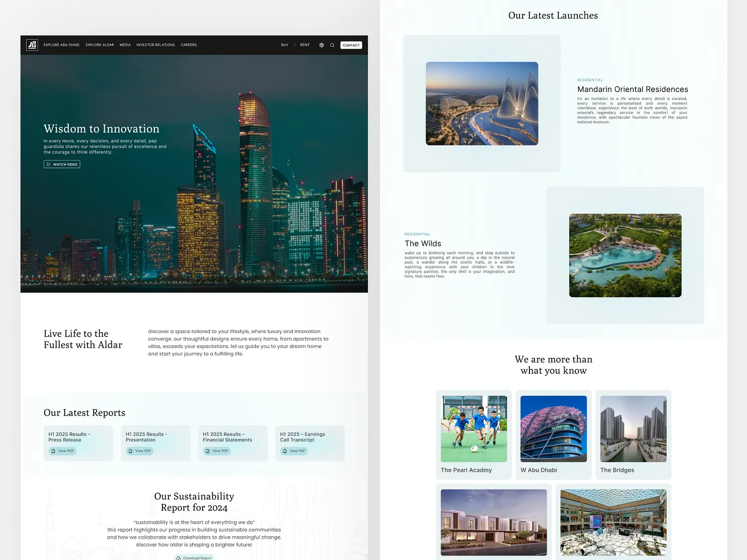747x560 pixels.
Task: Click the 'Our Latest Launches' heading
Action: click(x=553, y=15)
